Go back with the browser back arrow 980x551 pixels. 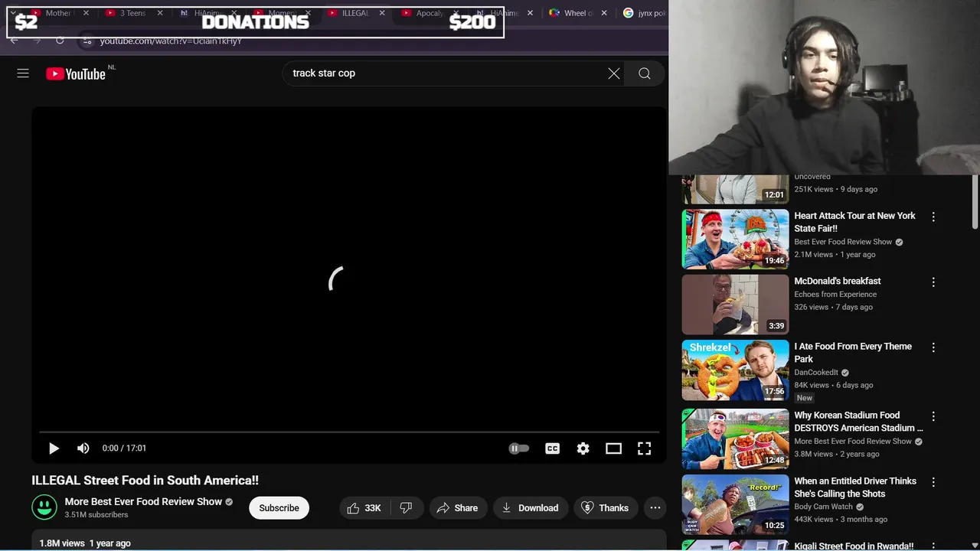click(14, 41)
